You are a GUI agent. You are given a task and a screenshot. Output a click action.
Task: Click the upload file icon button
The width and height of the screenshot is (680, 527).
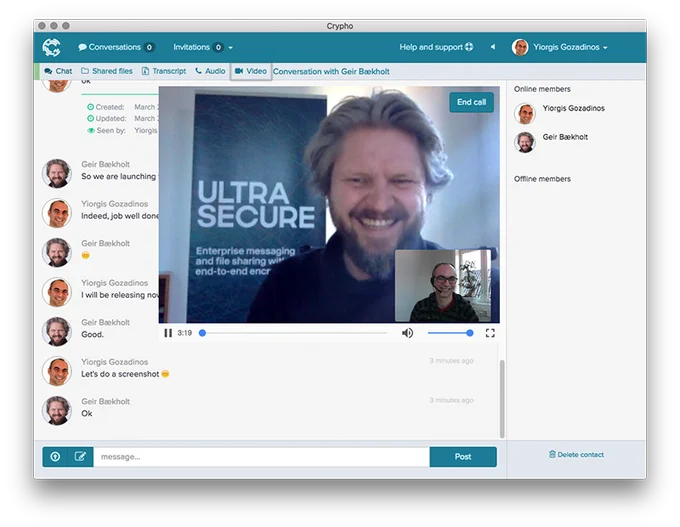(x=55, y=457)
